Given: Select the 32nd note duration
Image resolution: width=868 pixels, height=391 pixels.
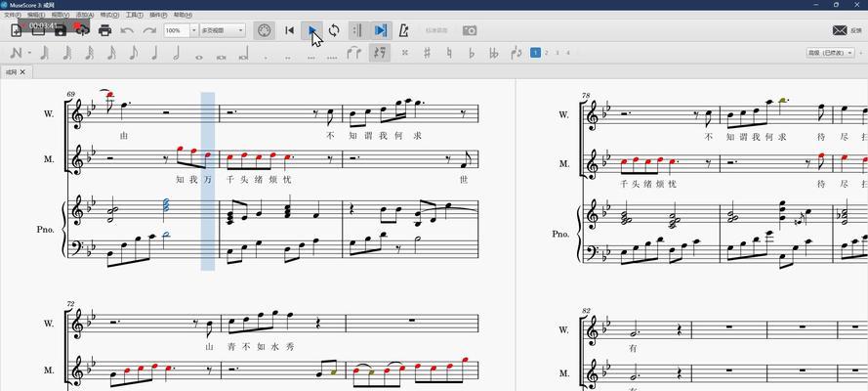Looking at the screenshot, I should pyautogui.click(x=89, y=53).
